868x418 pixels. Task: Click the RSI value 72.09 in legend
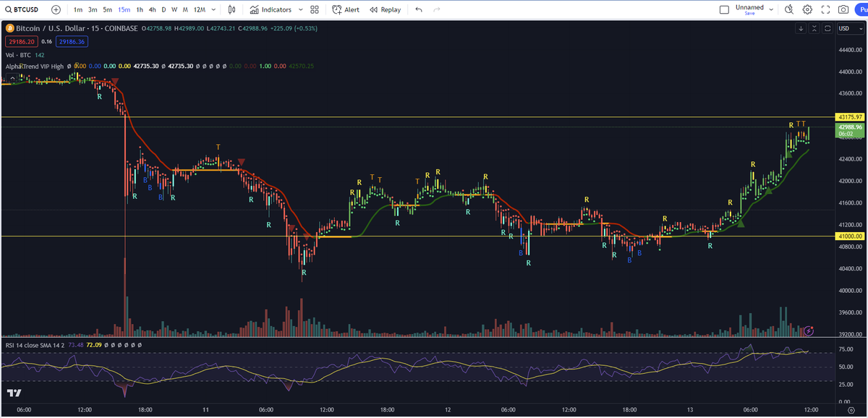[94, 345]
